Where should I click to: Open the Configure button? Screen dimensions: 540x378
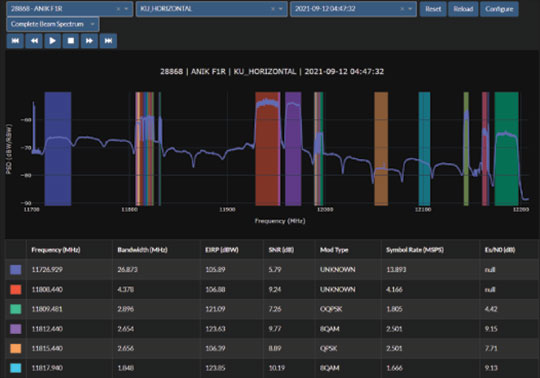click(x=499, y=9)
